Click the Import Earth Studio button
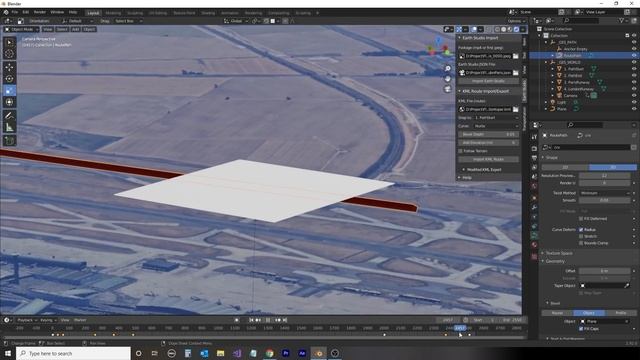This screenshot has height=360, width=640. 489,81
